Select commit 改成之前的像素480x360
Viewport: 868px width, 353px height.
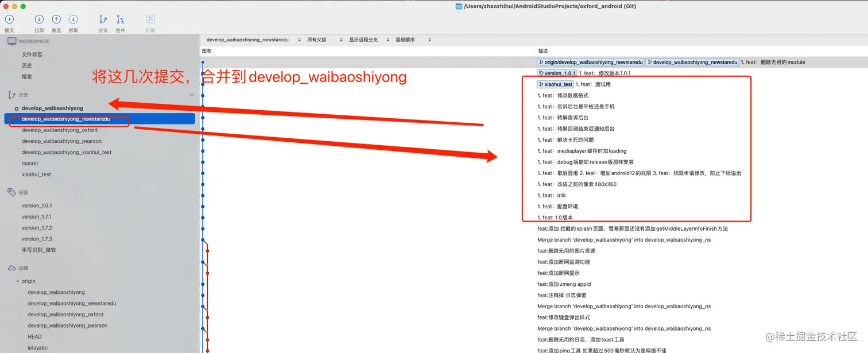[577, 184]
